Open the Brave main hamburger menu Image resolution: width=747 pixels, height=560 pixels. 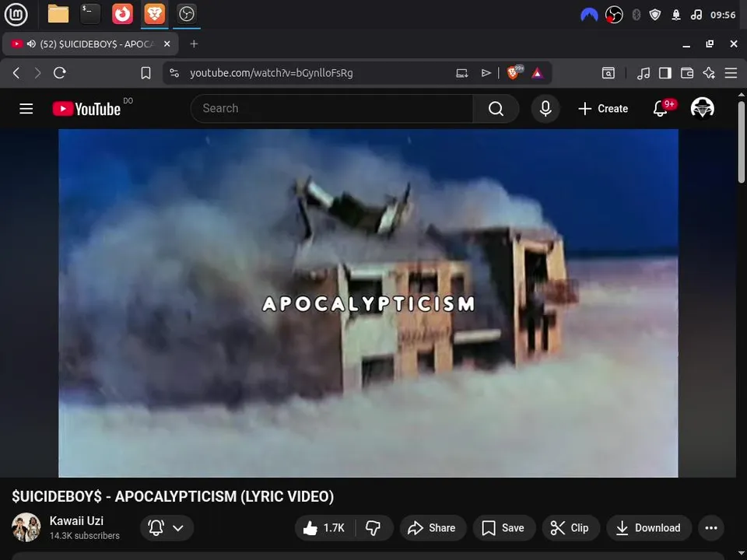point(731,73)
